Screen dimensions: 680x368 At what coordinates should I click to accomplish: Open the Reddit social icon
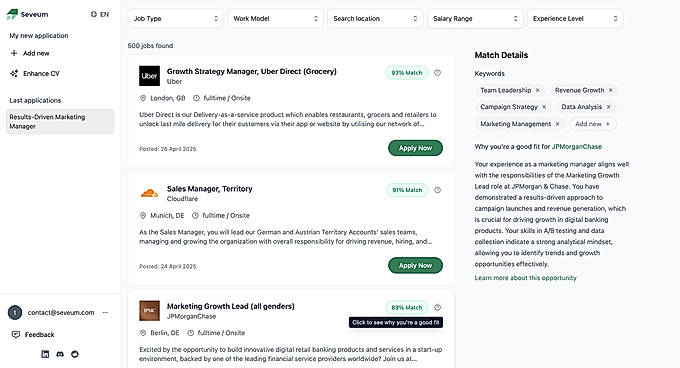(x=75, y=354)
